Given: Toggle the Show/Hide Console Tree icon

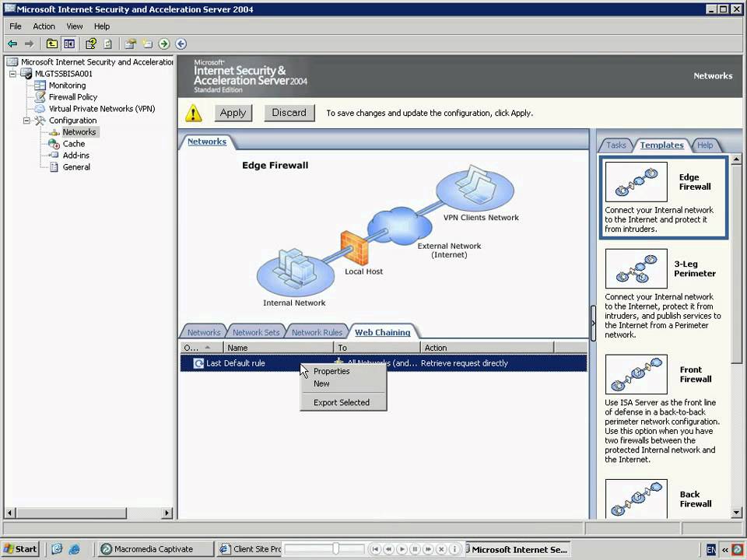Looking at the screenshot, I should 69,44.
